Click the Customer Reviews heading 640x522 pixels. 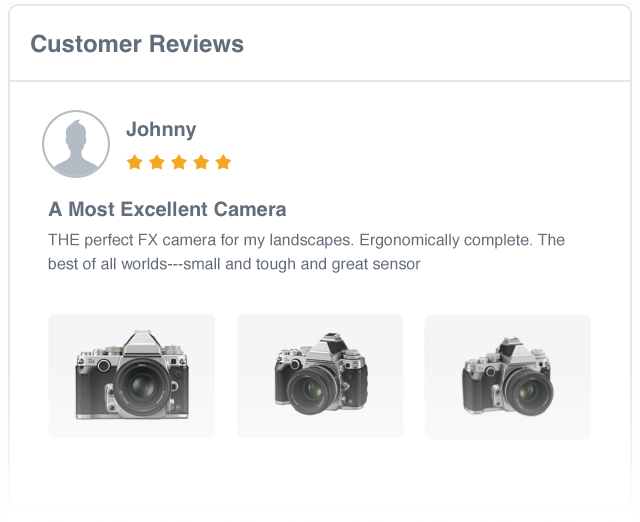click(137, 44)
